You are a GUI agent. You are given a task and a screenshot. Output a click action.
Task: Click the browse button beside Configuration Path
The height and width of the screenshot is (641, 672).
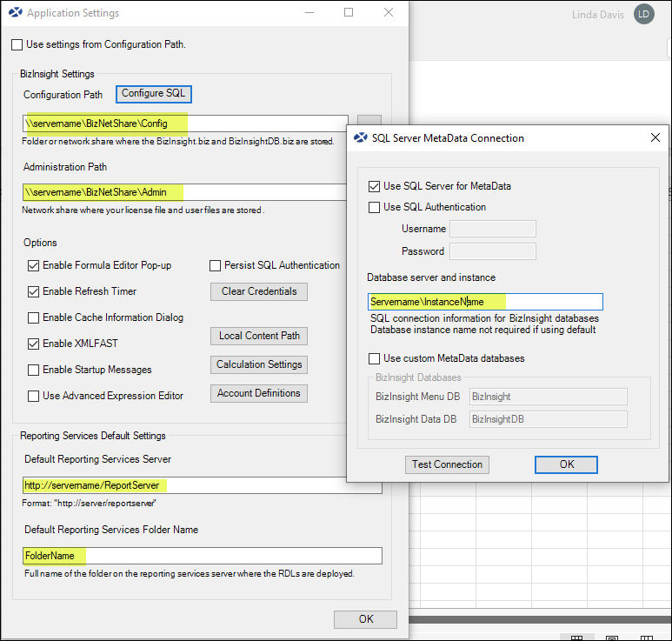point(369,121)
